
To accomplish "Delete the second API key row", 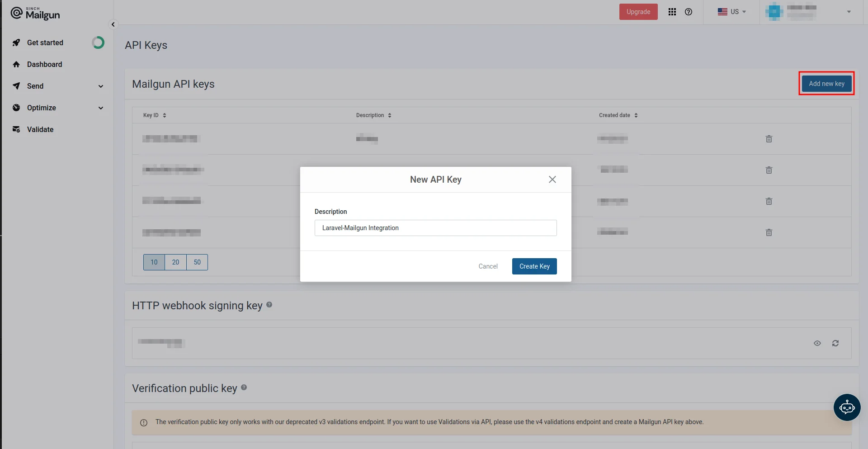I will (x=769, y=170).
